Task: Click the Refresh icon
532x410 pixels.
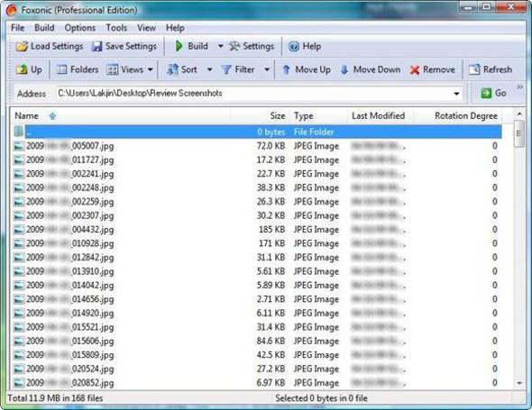Action: coord(474,69)
